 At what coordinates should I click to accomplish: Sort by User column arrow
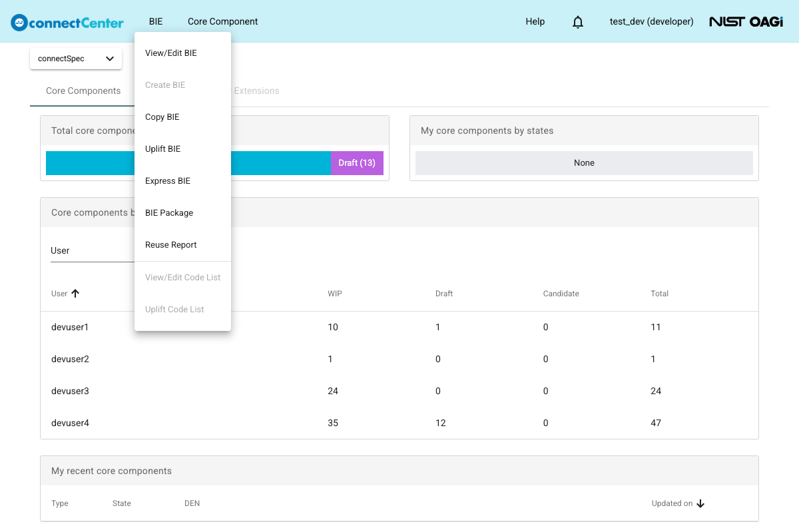point(75,293)
